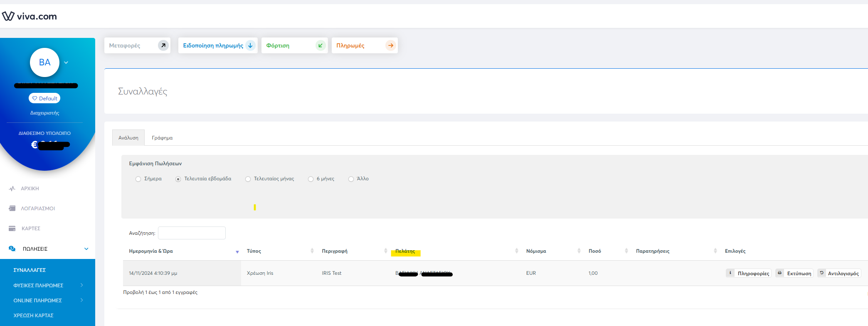The image size is (868, 326).
Task: Click the Διαχειριστής label
Action: tap(44, 113)
